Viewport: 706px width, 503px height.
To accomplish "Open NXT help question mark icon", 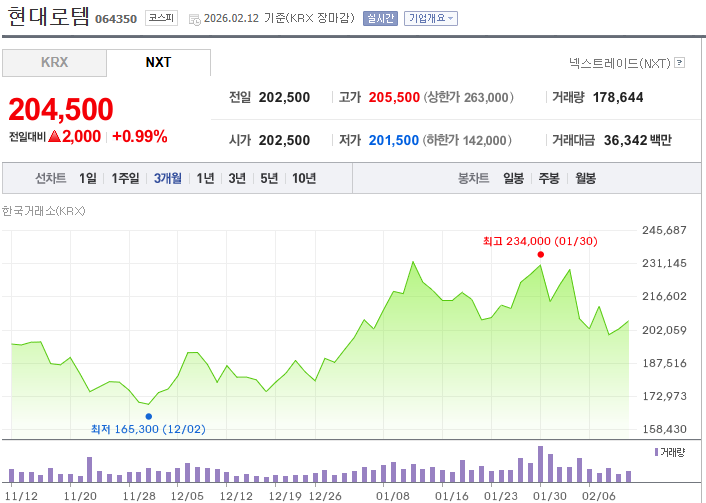I will [x=680, y=63].
